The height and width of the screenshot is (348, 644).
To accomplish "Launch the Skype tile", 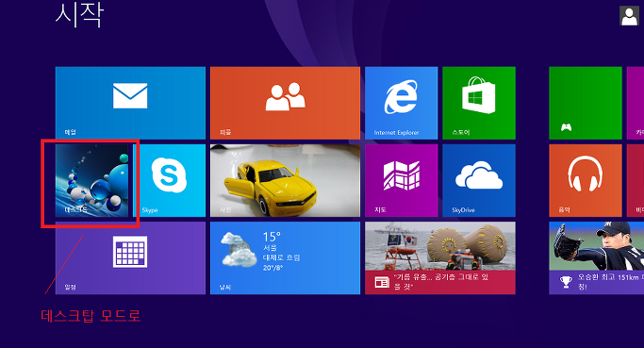I will pyautogui.click(x=169, y=180).
